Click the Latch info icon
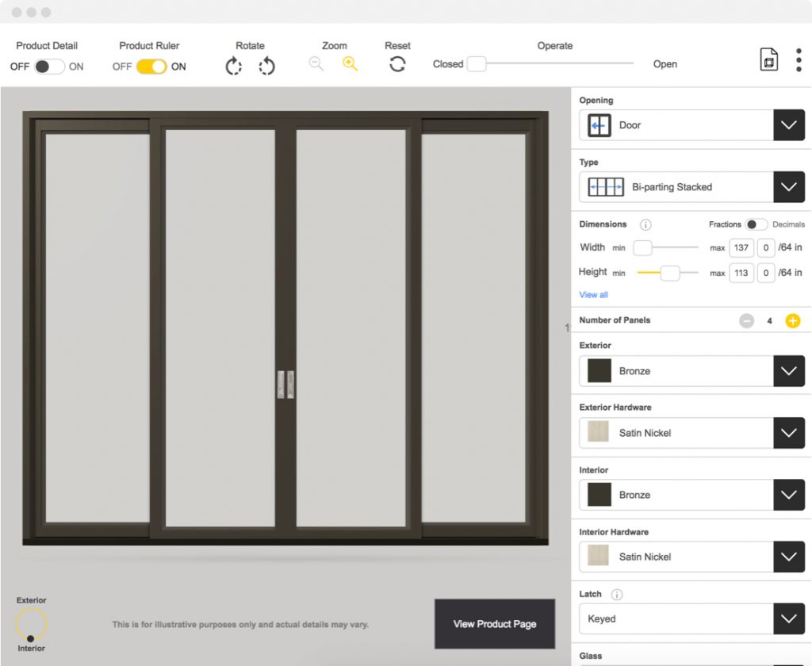The width and height of the screenshot is (812, 666). click(x=617, y=594)
